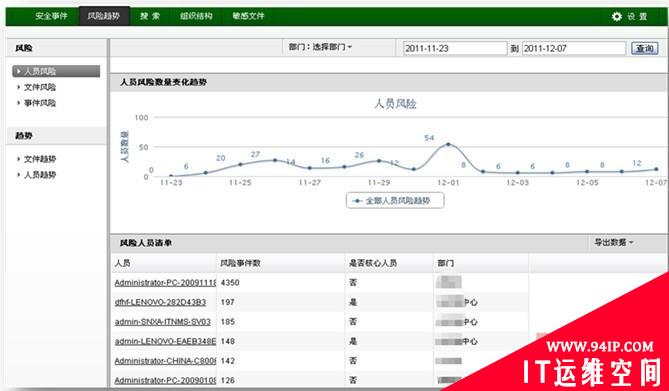Sort by the 是否核心人员 column header

pyautogui.click(x=372, y=263)
